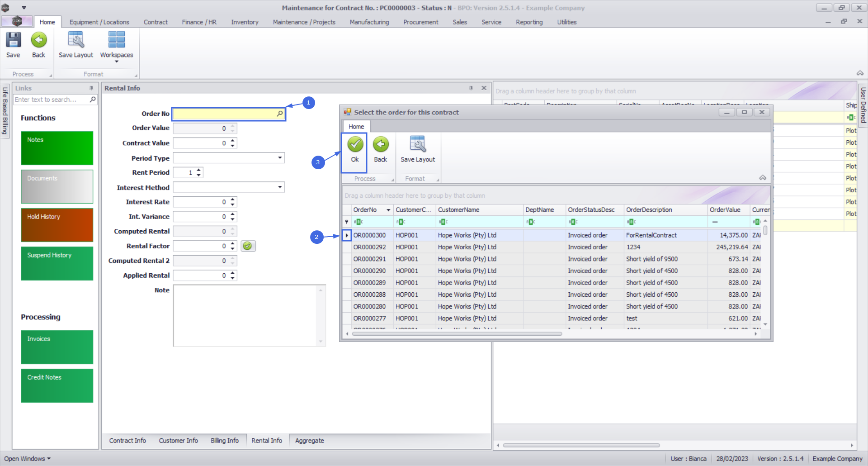Increase the Applied Rental spinner
This screenshot has width=868, height=466.
(x=233, y=273)
